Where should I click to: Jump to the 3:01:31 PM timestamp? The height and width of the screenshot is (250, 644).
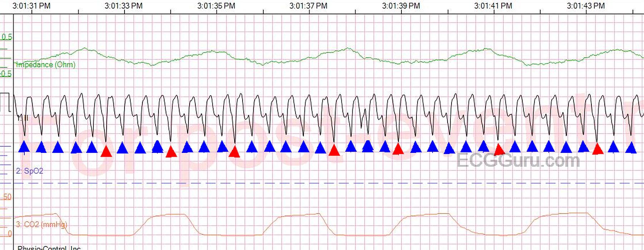(31, 6)
